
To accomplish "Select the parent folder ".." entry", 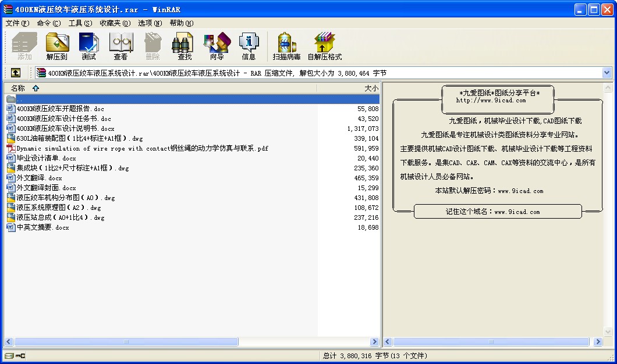I will [x=19, y=99].
